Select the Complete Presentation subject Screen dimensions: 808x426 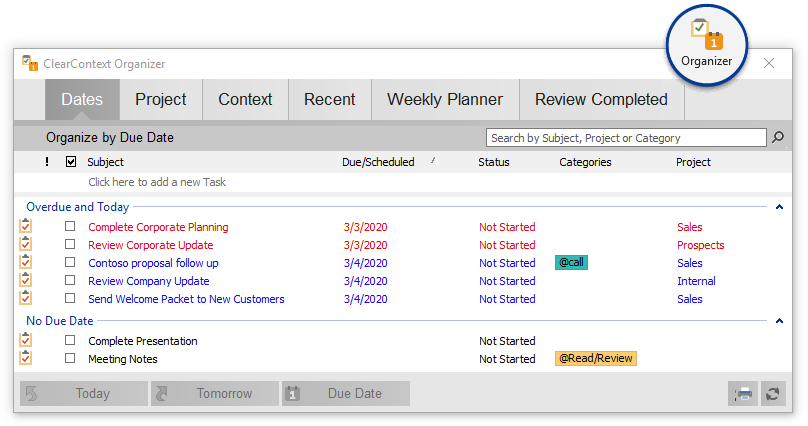tap(143, 341)
